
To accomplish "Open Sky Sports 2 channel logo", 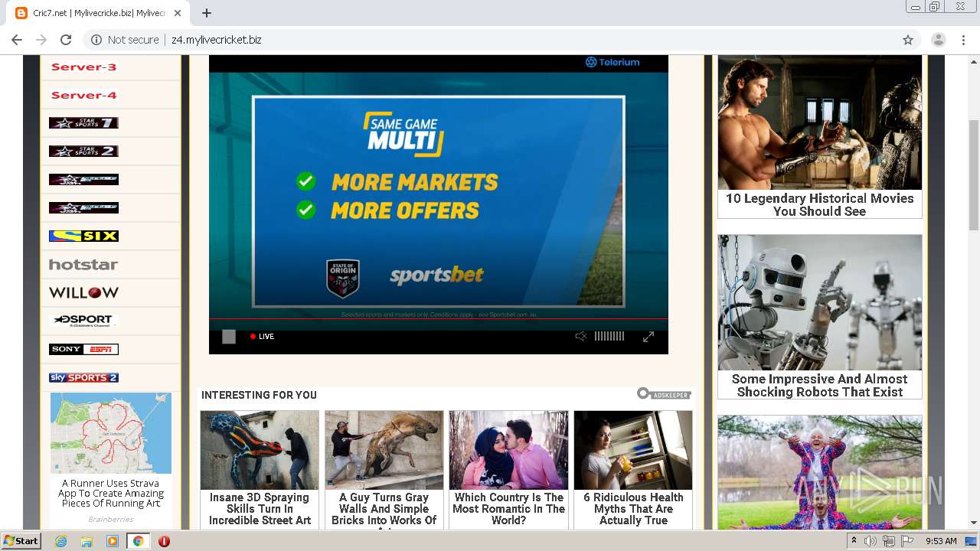I will pos(83,378).
